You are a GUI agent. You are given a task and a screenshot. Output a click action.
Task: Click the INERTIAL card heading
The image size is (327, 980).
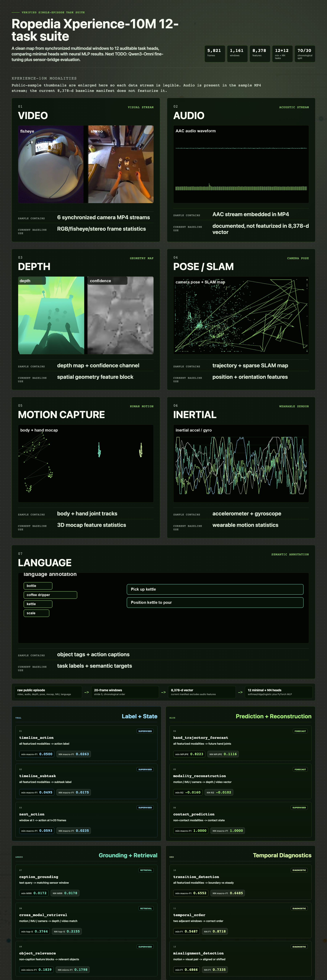tap(195, 415)
